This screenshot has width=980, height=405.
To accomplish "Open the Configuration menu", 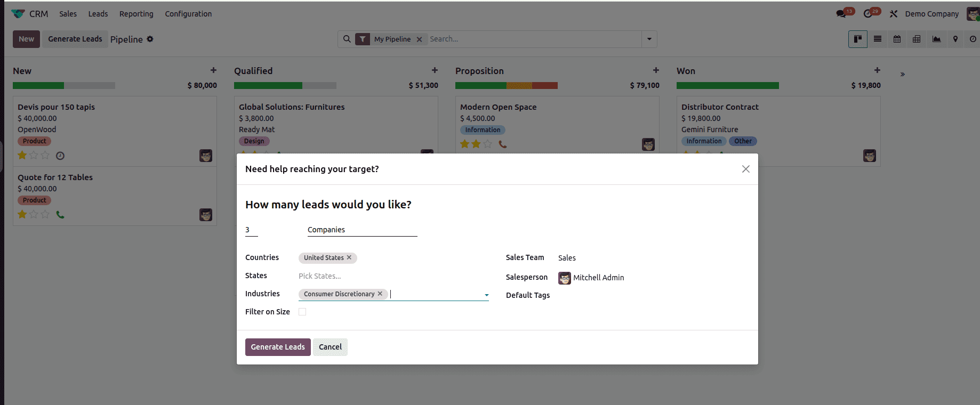I will tap(188, 14).
